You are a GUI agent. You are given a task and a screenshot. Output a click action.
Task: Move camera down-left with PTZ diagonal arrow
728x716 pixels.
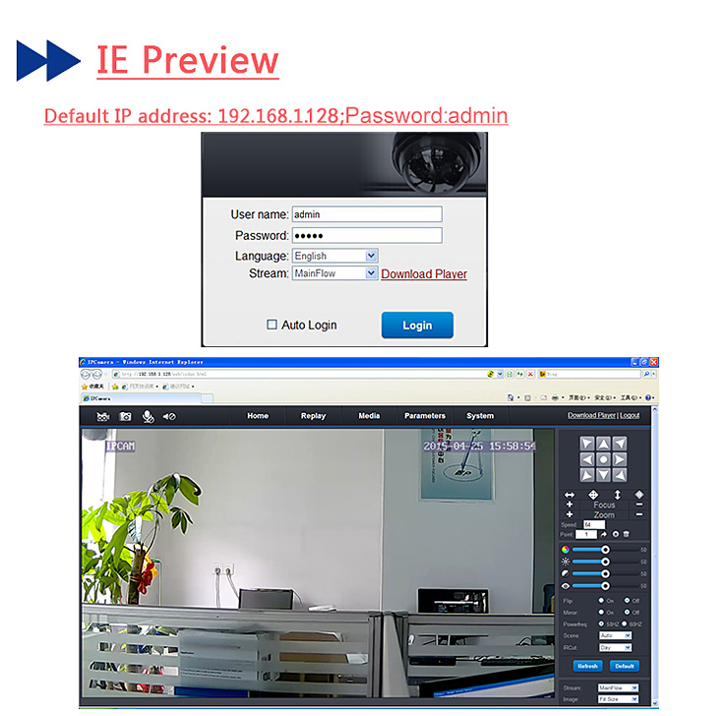coord(587,474)
